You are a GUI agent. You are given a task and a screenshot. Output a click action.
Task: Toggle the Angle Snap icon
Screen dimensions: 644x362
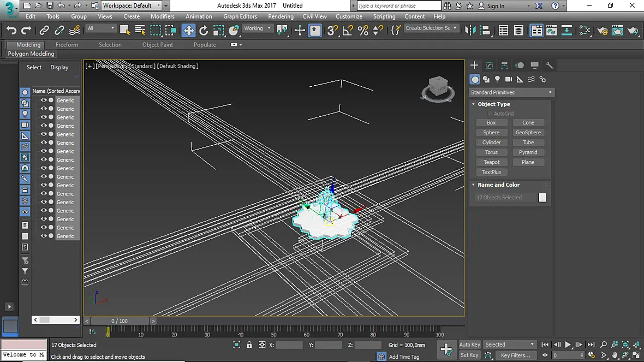pyautogui.click(x=348, y=31)
